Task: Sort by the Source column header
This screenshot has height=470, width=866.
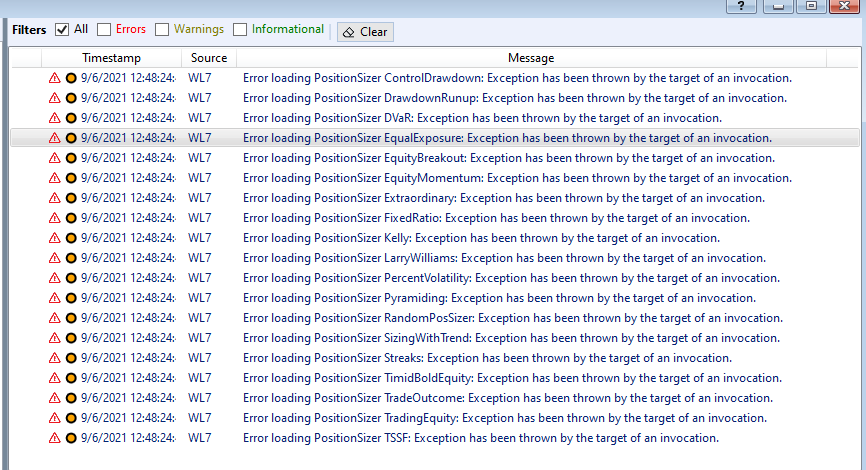Action: (209, 58)
